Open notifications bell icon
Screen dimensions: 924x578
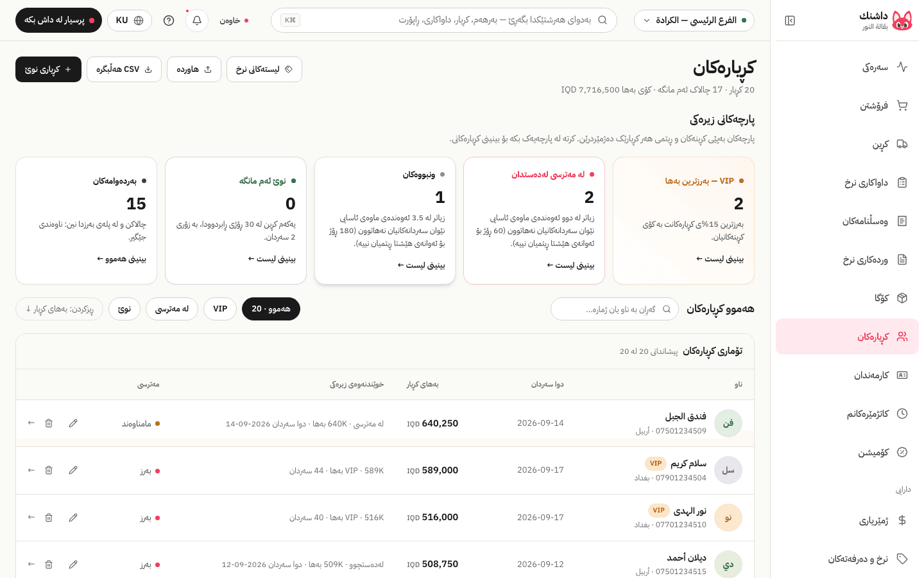click(197, 21)
